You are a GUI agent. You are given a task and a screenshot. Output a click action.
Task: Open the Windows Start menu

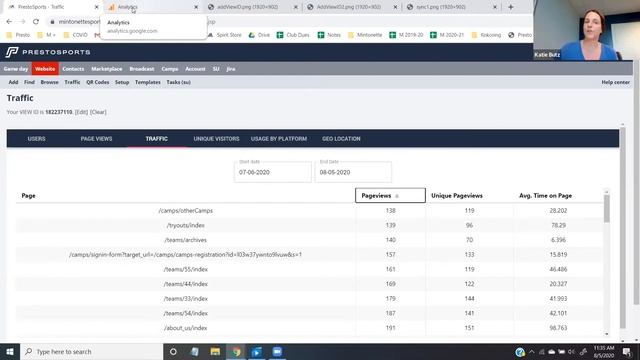coord(10,351)
